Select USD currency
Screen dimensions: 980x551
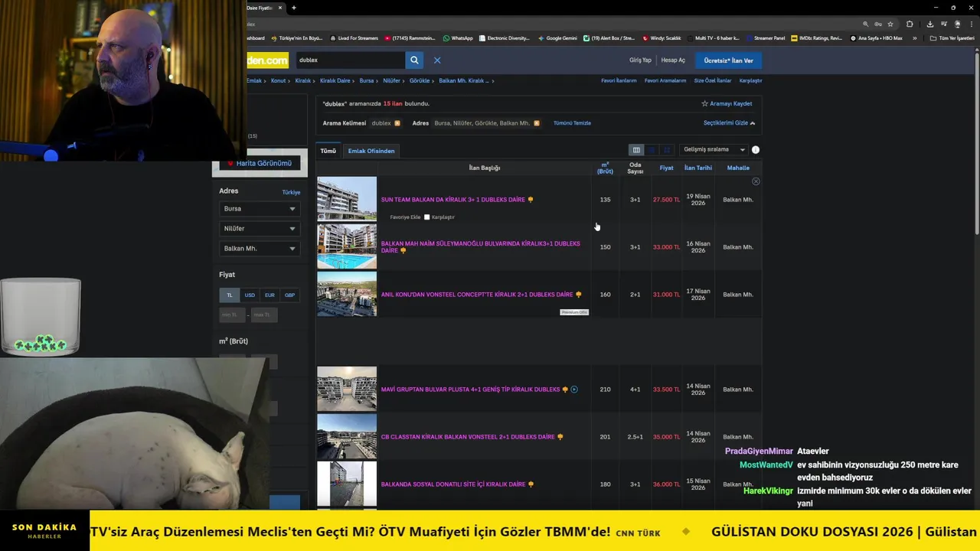click(x=250, y=295)
